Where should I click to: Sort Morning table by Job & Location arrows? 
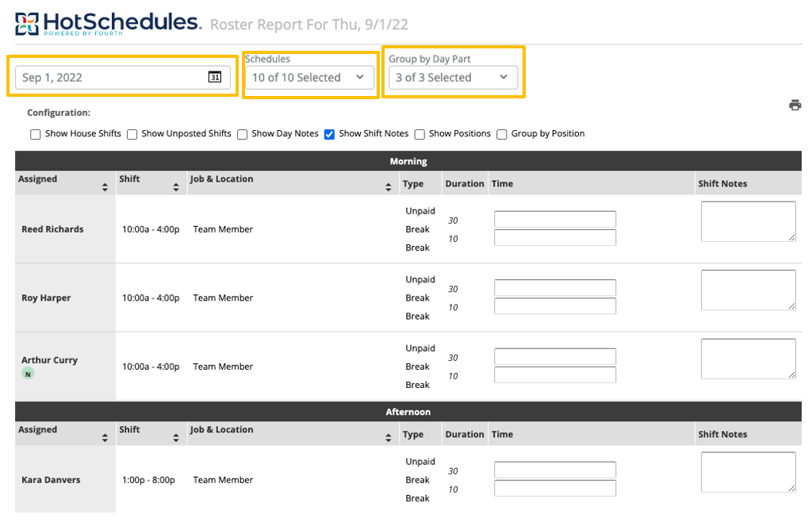point(389,187)
